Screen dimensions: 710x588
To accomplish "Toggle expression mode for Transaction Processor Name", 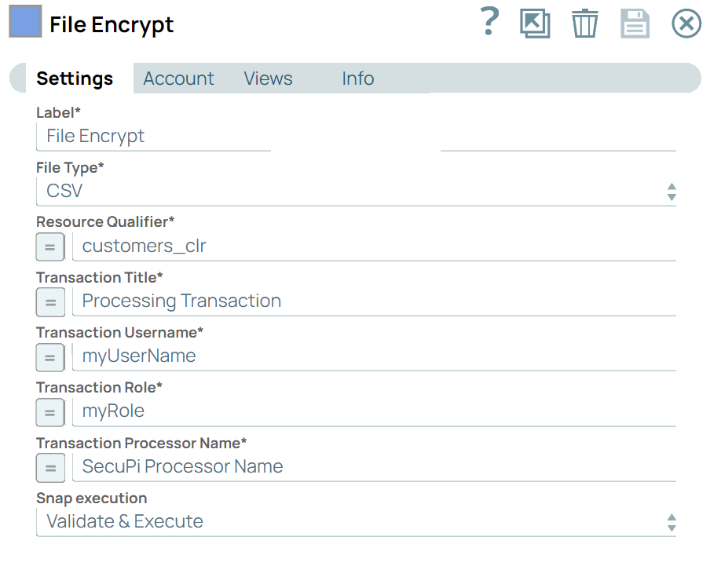I will (50, 468).
